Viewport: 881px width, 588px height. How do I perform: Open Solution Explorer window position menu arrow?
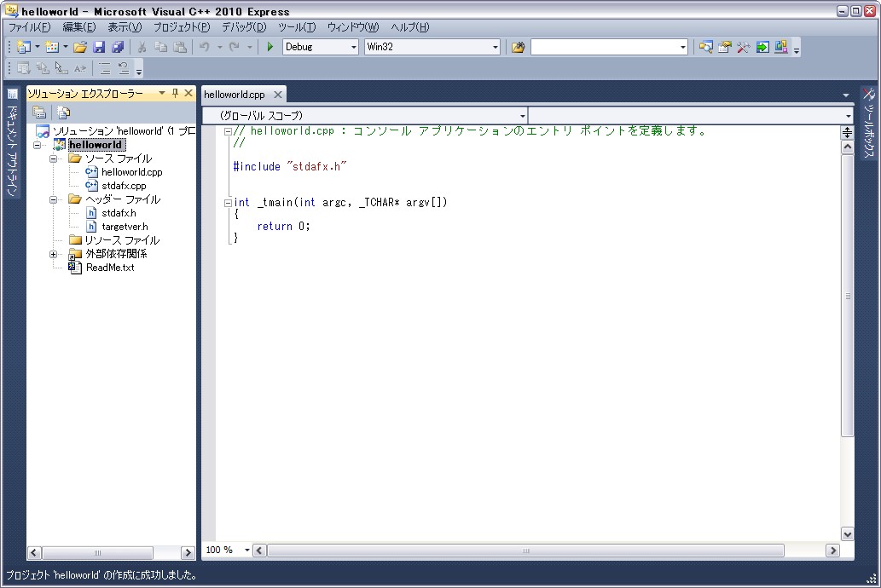tap(162, 93)
